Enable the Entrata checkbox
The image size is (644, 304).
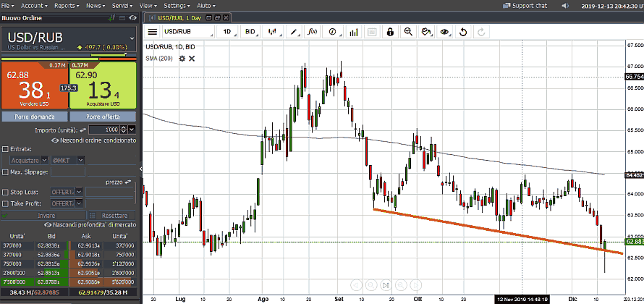[x=6, y=148]
